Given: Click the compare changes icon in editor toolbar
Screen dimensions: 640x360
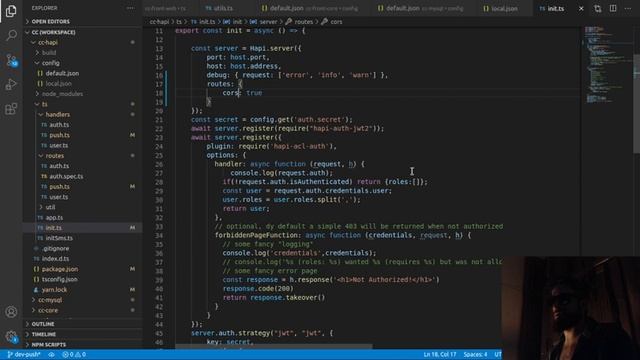Looking at the screenshot, I should click(598, 9).
